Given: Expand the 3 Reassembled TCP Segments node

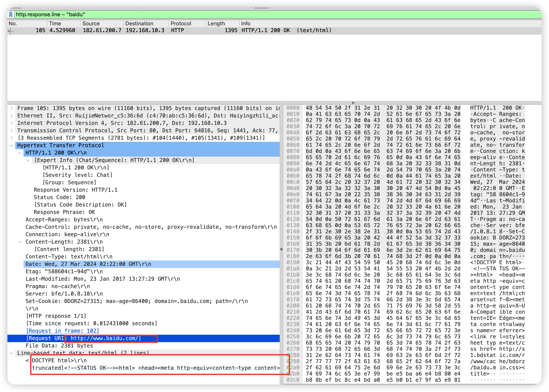Looking at the screenshot, I should pyautogui.click(x=12, y=138).
